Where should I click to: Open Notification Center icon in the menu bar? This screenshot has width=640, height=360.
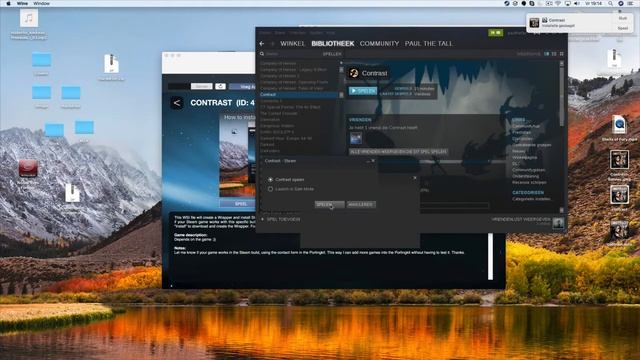[x=631, y=3]
